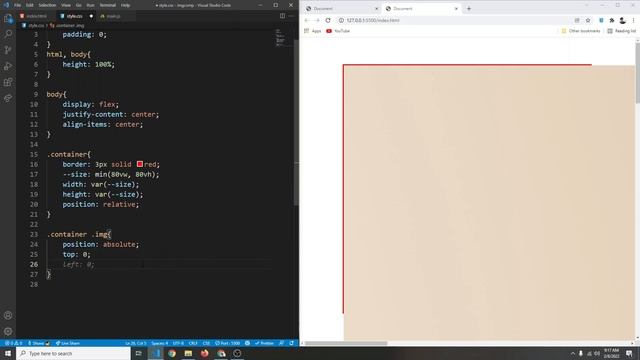The width and height of the screenshot is (640, 360).
Task: Change line ending sequence CRLF in status bar
Action: click(193, 343)
